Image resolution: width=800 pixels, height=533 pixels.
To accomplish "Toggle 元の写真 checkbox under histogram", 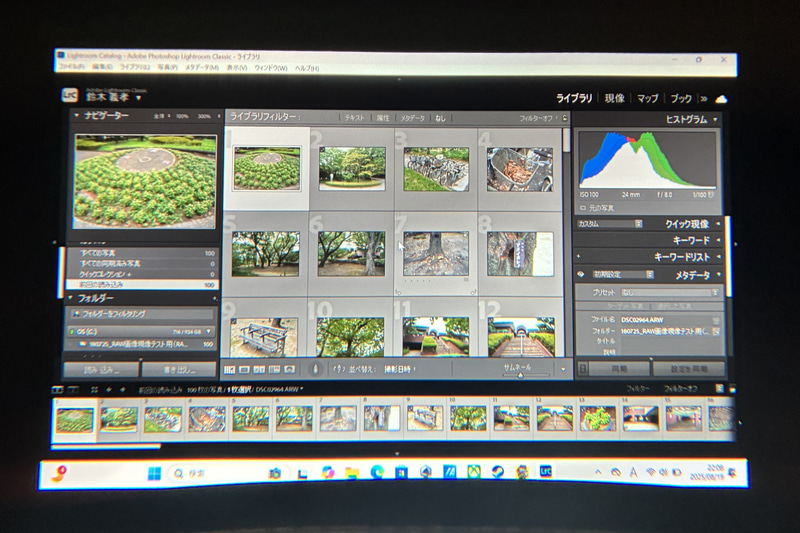I will tap(583, 208).
